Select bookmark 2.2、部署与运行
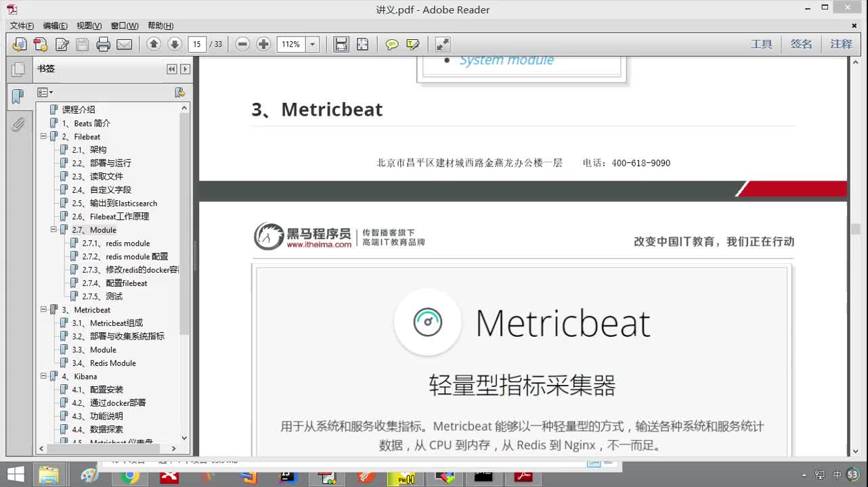This screenshot has width=868, height=487. pyautogui.click(x=102, y=163)
